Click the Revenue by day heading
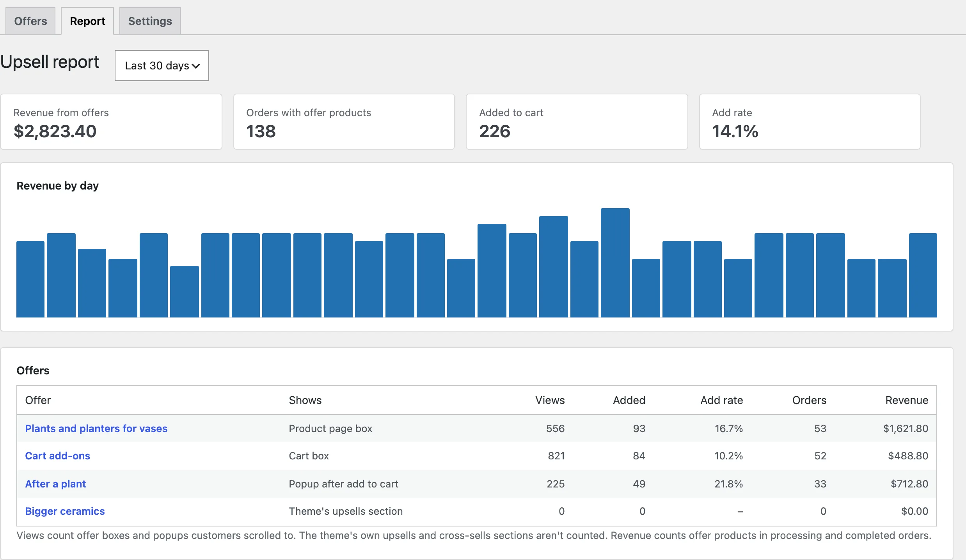This screenshot has height=560, width=966. pyautogui.click(x=57, y=186)
